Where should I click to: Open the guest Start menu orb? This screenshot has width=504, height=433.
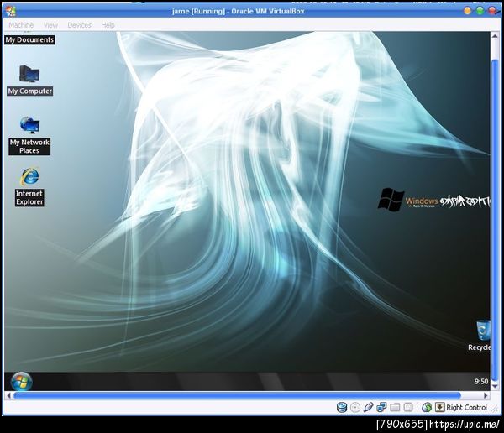click(x=22, y=382)
